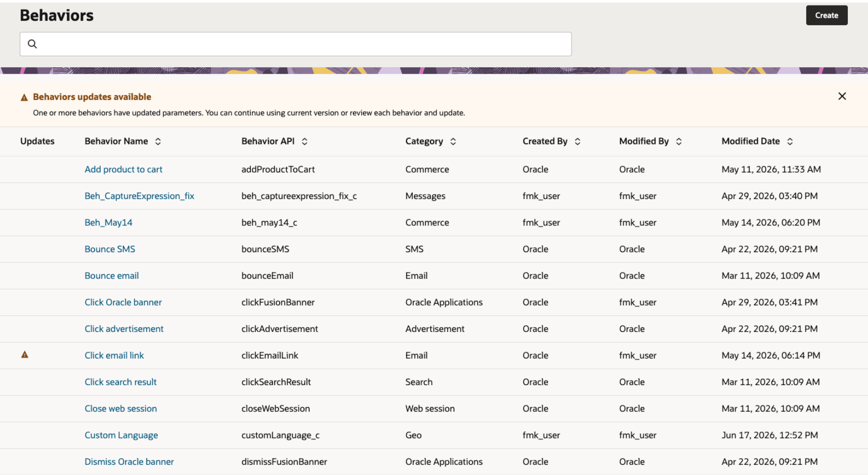Select beh_may14_c API cell

click(269, 222)
